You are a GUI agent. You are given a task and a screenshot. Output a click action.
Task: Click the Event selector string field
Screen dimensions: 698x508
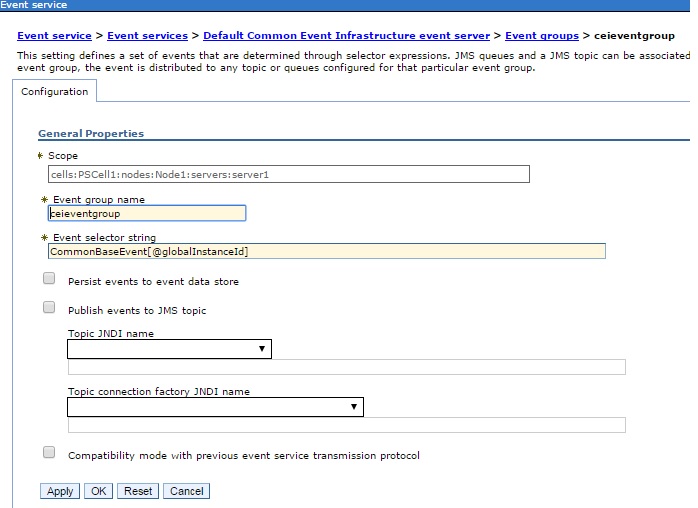327,251
